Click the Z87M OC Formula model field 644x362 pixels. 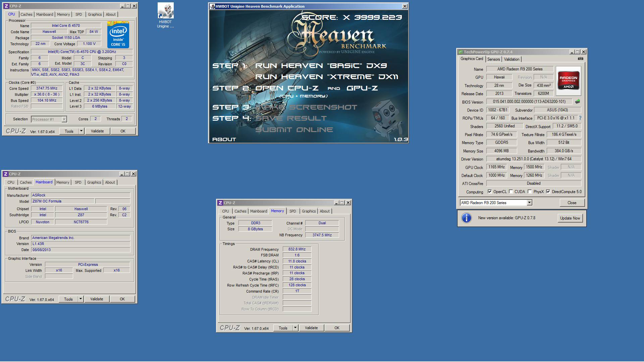pyautogui.click(x=63, y=201)
